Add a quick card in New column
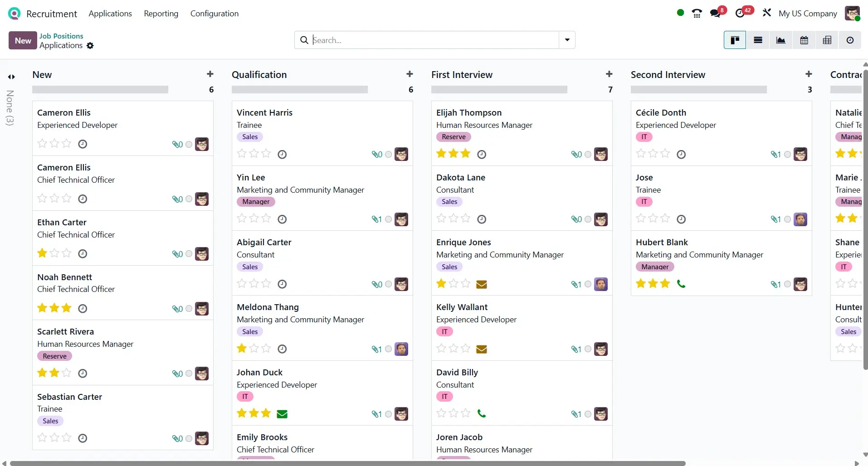 (x=210, y=74)
